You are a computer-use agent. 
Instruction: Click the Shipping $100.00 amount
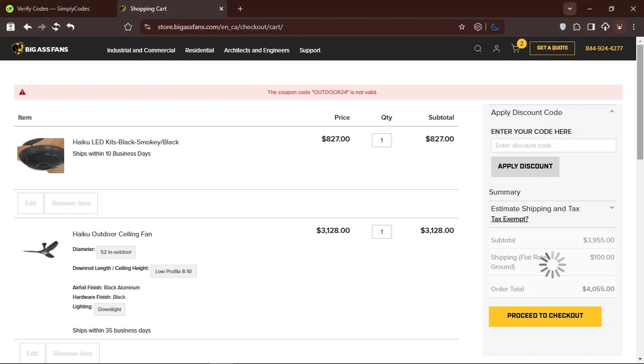tap(602, 257)
